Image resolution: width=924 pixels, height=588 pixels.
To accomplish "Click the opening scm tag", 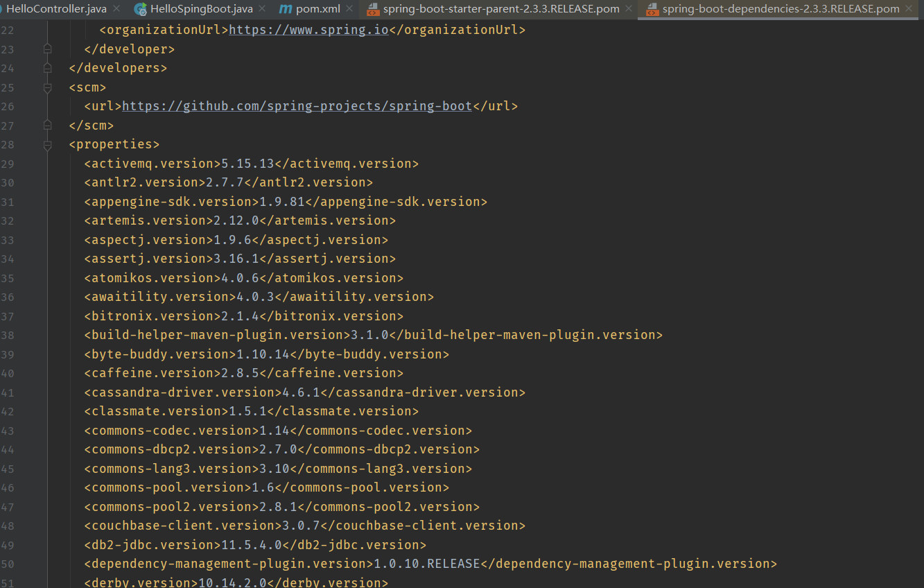I will (x=87, y=87).
